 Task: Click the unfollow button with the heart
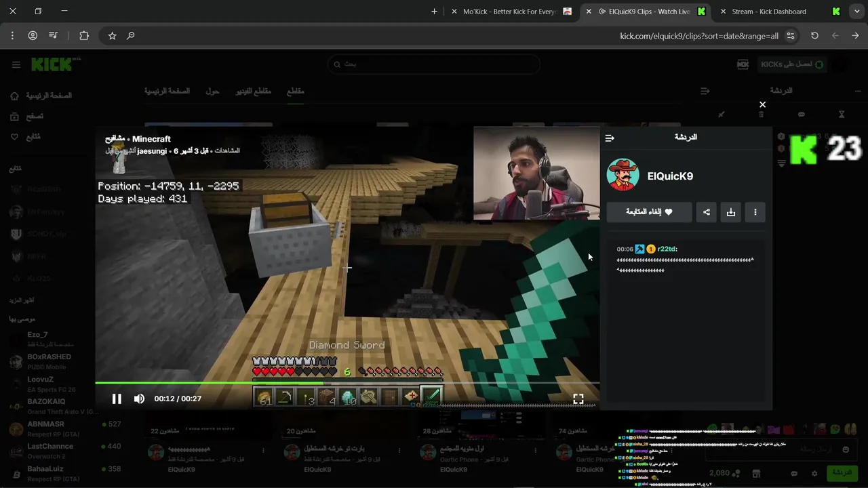650,212
